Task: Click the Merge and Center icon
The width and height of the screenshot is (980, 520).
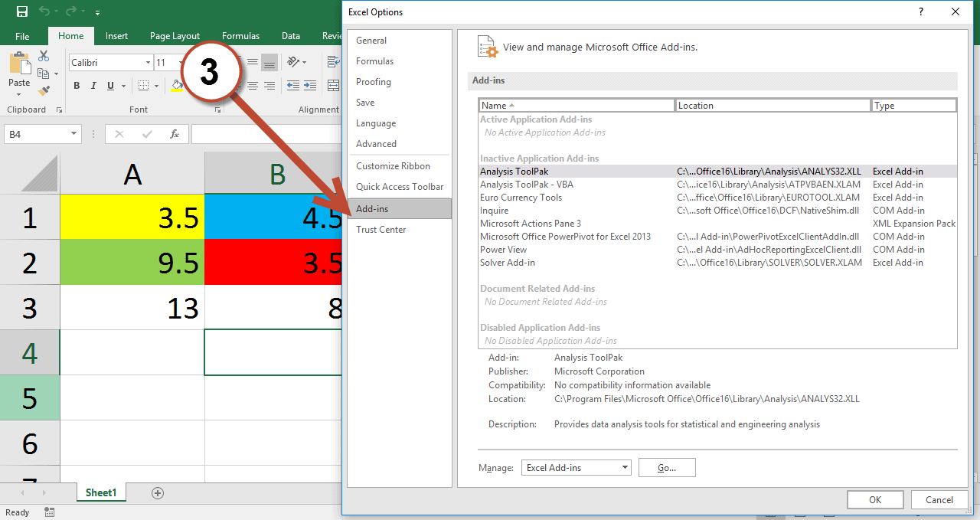Action: click(334, 86)
